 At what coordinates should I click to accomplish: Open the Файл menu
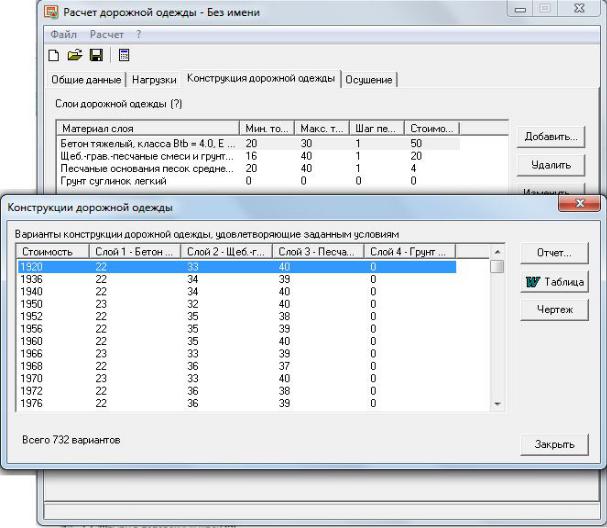pos(63,34)
